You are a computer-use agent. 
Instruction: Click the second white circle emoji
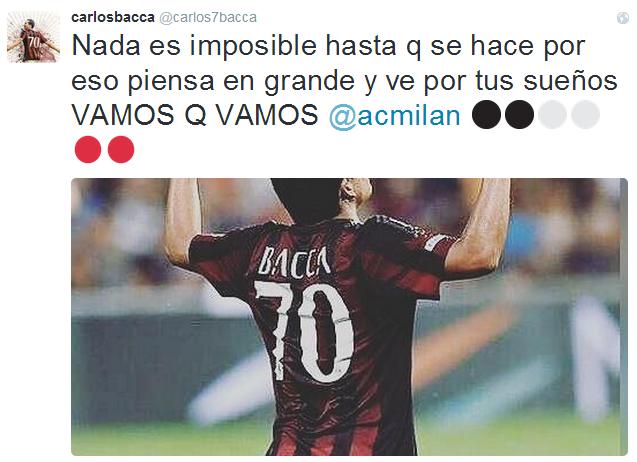click(585, 115)
